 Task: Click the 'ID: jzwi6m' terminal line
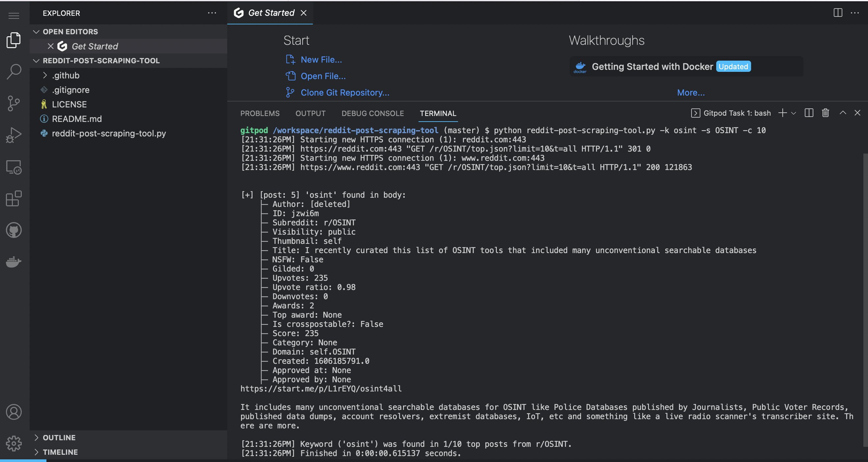(x=295, y=214)
